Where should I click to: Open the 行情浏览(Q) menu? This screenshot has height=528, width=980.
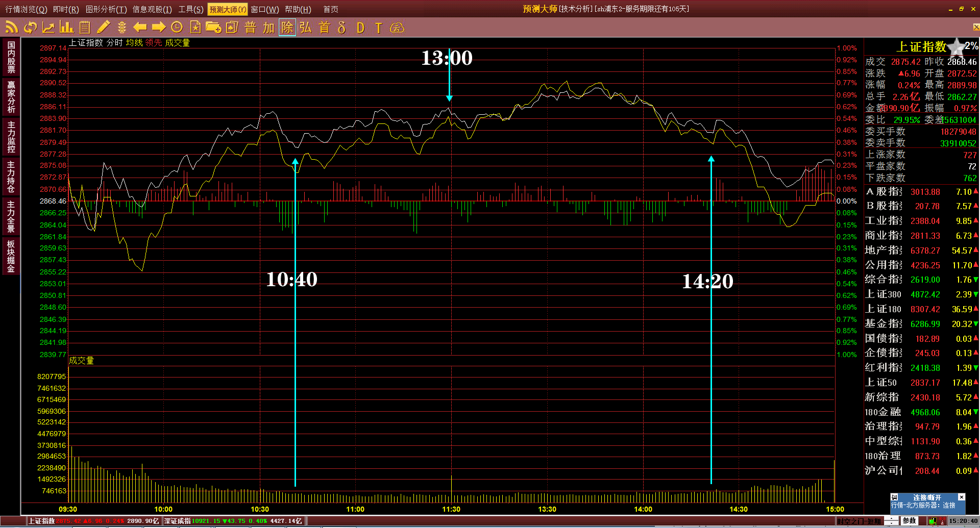[26, 9]
